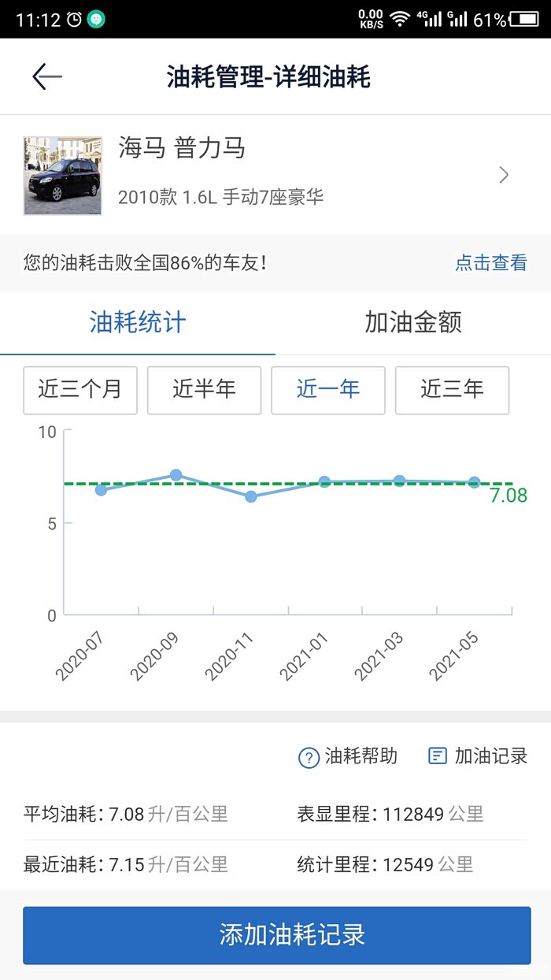Tap the 2020-09 data point on chart

176,475
